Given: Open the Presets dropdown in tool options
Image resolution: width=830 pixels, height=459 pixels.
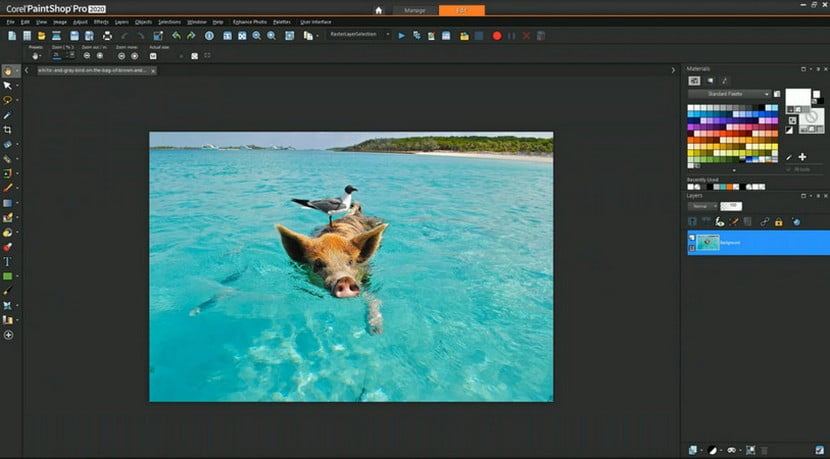Looking at the screenshot, I should (x=37, y=56).
